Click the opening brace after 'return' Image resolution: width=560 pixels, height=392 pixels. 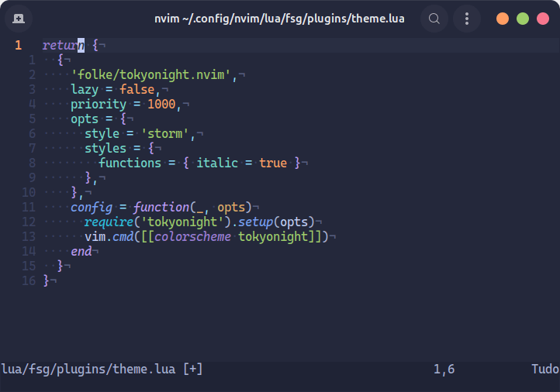[x=95, y=45]
